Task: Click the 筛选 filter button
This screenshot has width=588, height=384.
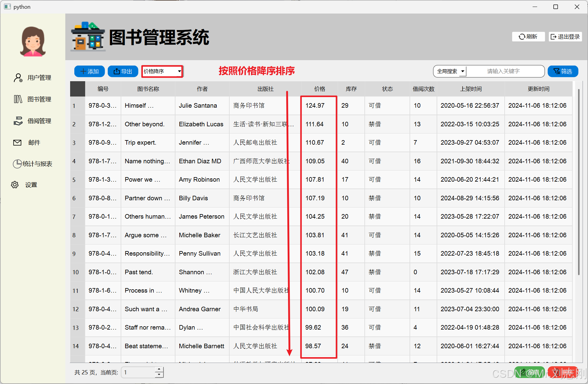Action: (x=563, y=71)
